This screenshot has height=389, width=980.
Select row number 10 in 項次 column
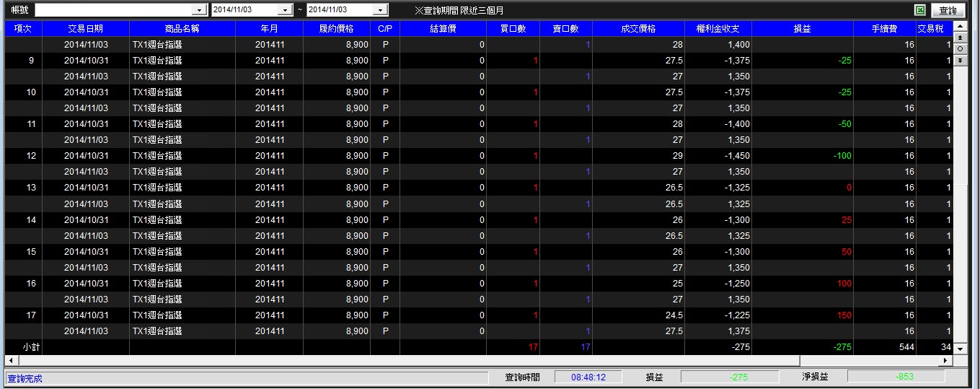click(x=31, y=92)
